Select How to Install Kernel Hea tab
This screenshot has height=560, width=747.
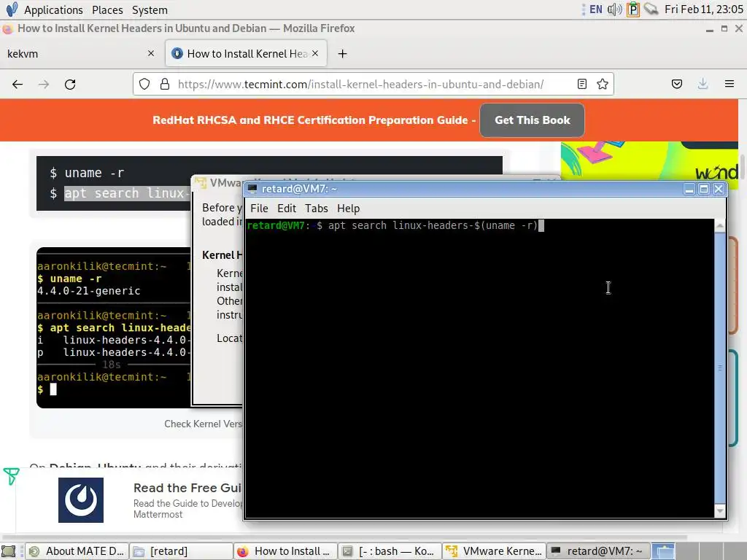click(246, 54)
